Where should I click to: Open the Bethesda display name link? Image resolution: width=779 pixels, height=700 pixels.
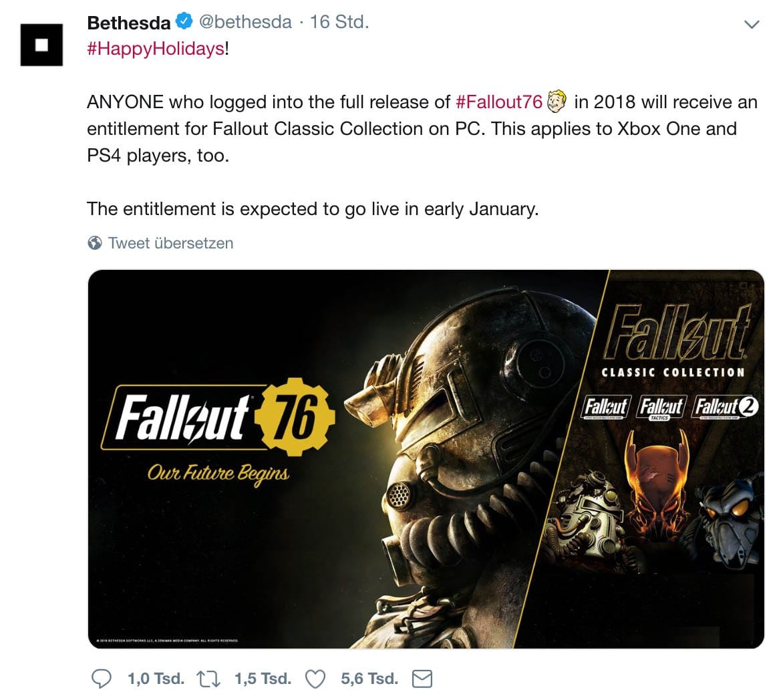[129, 22]
